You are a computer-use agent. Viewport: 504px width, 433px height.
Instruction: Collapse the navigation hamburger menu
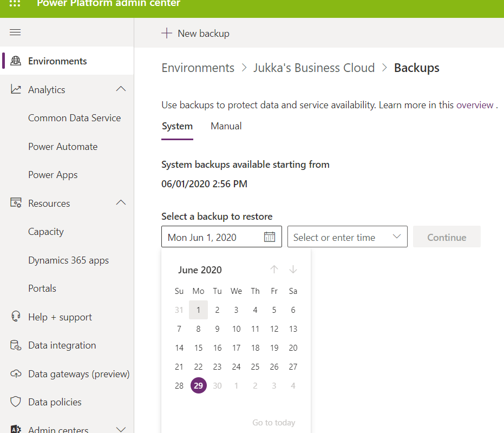pyautogui.click(x=15, y=32)
